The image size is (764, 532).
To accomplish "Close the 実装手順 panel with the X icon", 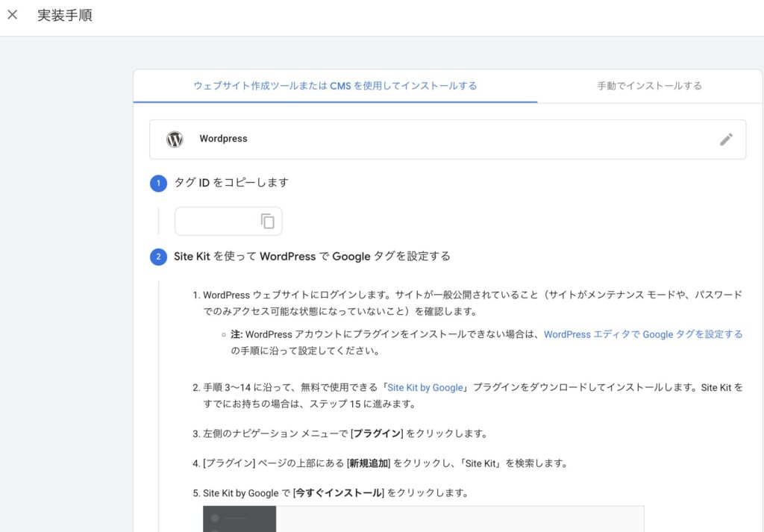I will click(x=13, y=15).
